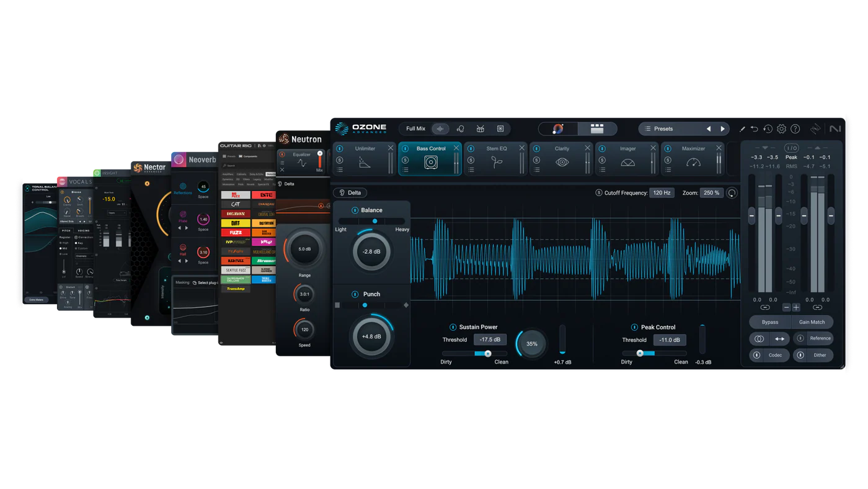This screenshot has width=868, height=489.
Task: Open the help question mark icon
Action: 795,129
